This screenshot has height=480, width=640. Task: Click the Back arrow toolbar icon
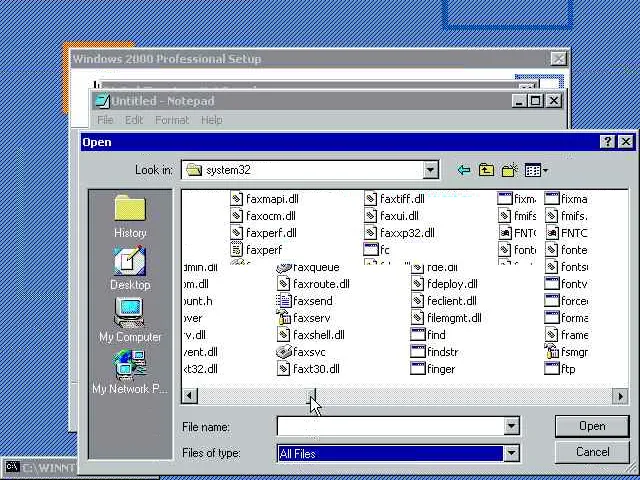coord(464,170)
